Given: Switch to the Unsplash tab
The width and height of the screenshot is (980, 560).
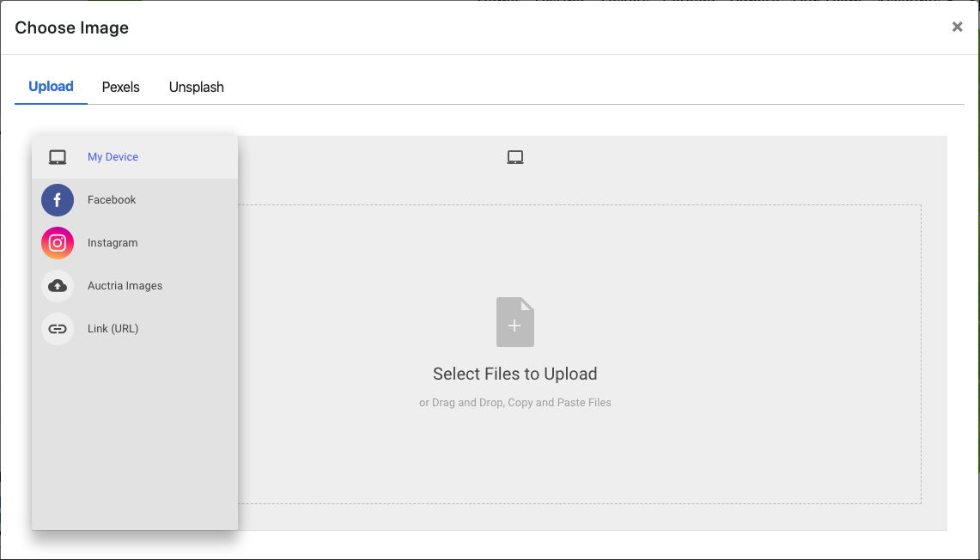Looking at the screenshot, I should (196, 88).
